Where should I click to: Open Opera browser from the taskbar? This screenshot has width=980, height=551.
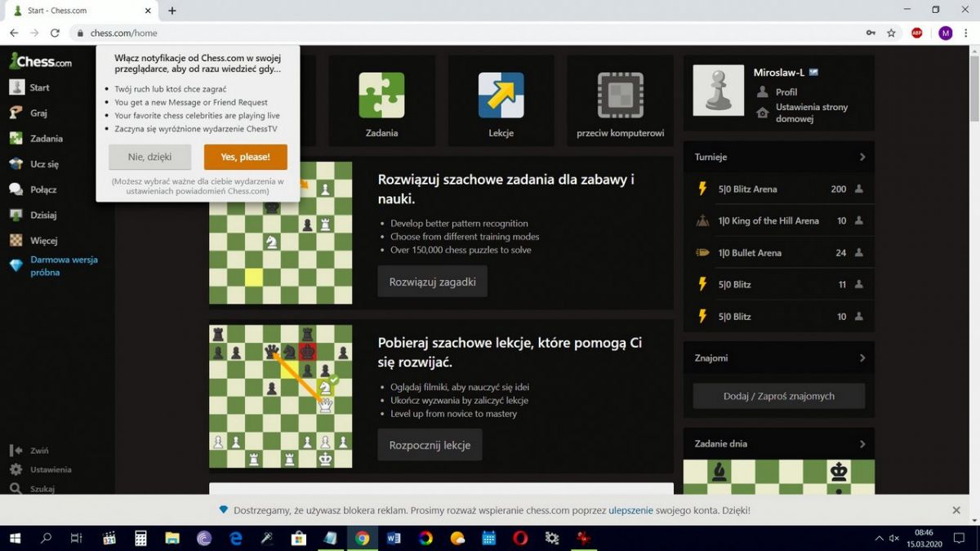[520, 538]
